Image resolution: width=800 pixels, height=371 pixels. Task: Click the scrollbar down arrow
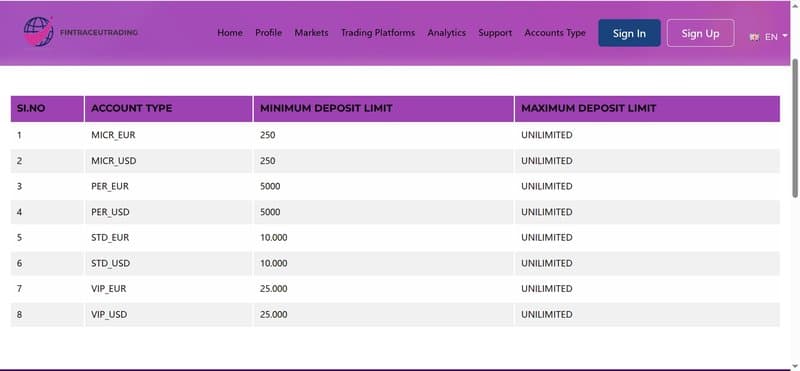795,366
